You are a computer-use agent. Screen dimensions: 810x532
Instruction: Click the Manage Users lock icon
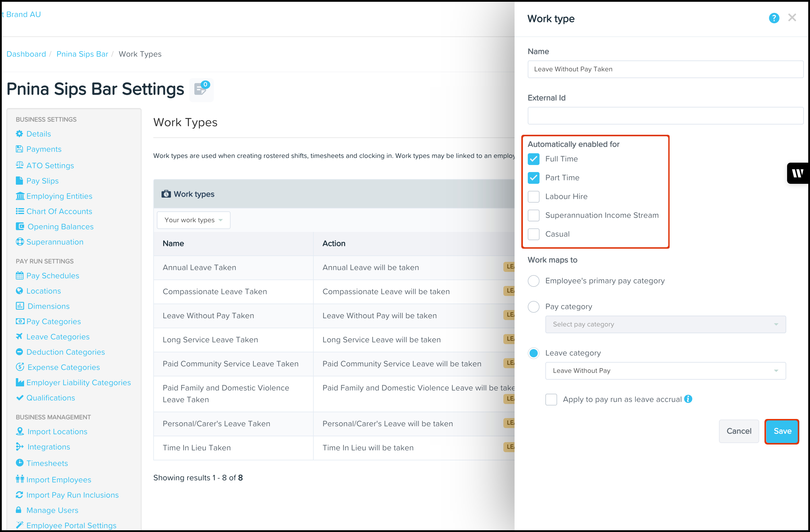click(x=19, y=510)
